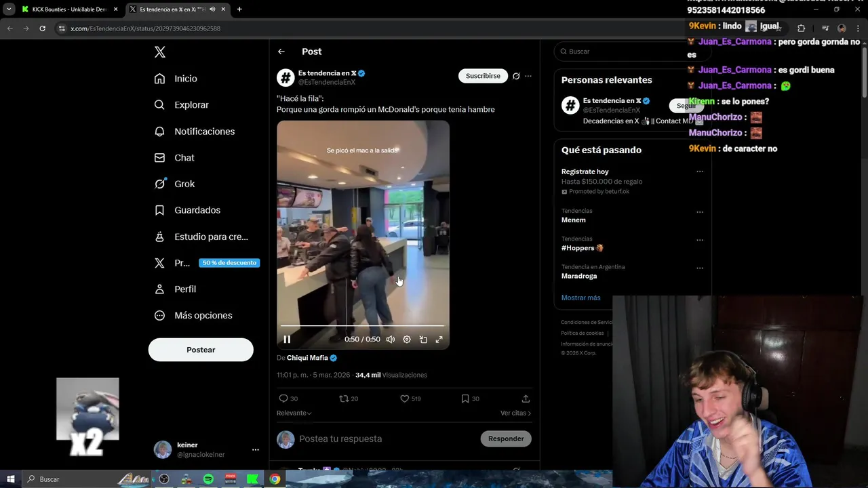Screen dimensions: 868x488
Task: Open the post author's hashtag avatar
Action: [285, 77]
